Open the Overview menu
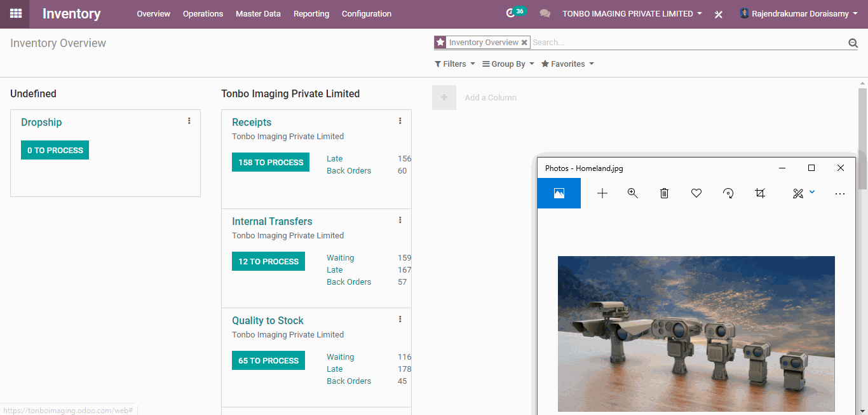The height and width of the screenshot is (415, 868). (x=154, y=13)
